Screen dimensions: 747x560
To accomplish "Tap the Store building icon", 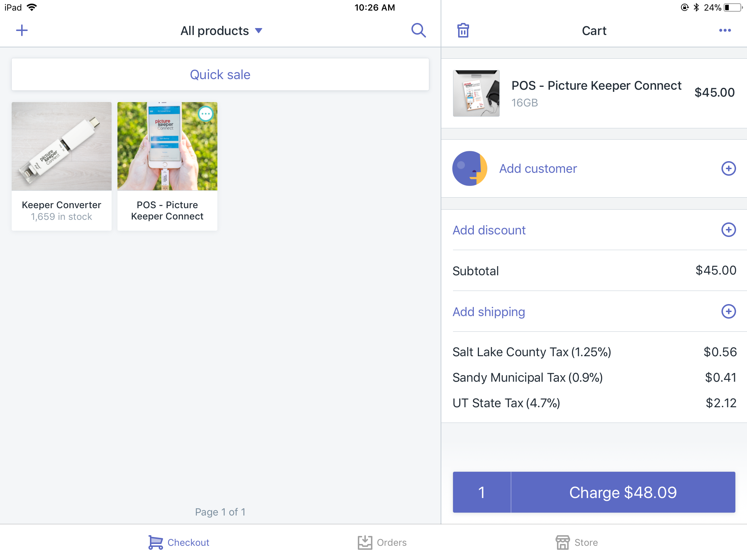I will pos(562,542).
